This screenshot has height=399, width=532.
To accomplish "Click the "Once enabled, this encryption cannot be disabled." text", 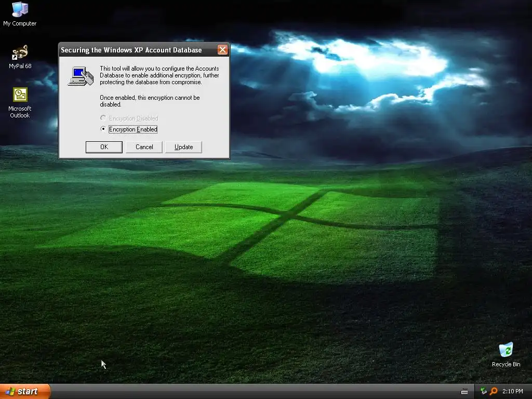I will tap(150, 101).
